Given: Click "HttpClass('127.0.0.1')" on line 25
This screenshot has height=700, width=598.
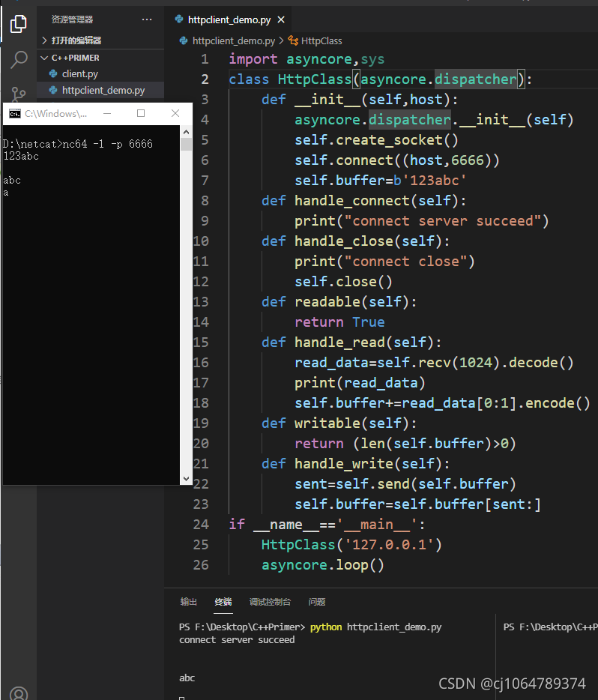Looking at the screenshot, I should click(x=351, y=545).
